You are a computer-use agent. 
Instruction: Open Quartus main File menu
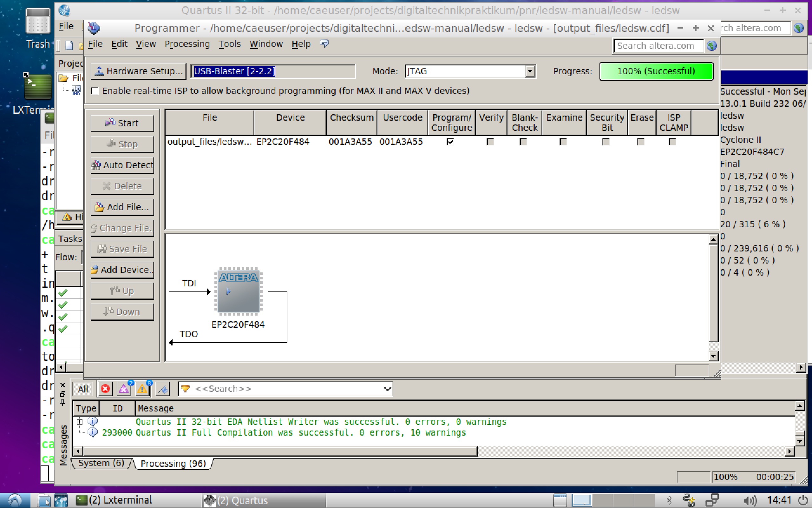tap(66, 26)
